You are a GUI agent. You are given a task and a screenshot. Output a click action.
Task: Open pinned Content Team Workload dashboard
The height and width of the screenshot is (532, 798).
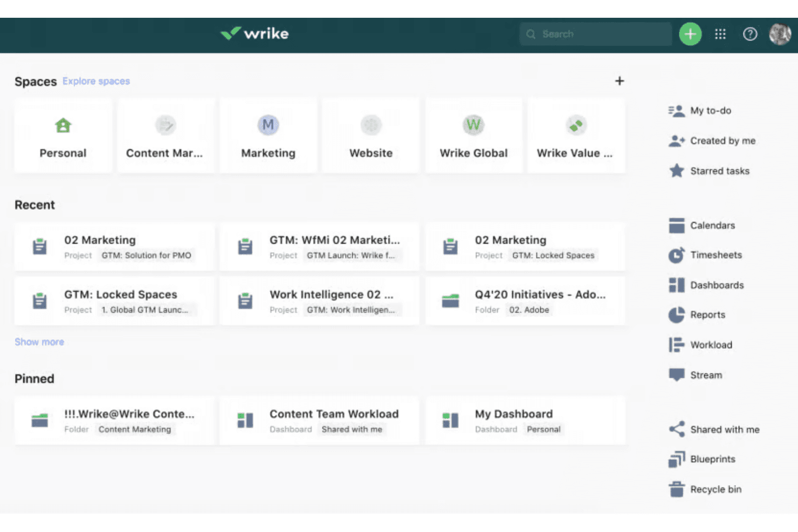coord(320,421)
